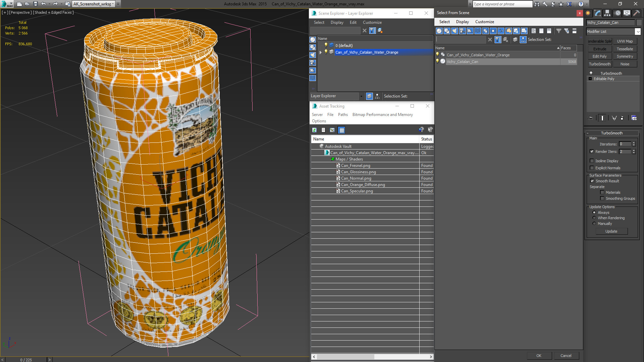Click the Tessellate modifier button
Image resolution: width=644 pixels, height=362 pixels.
click(625, 49)
